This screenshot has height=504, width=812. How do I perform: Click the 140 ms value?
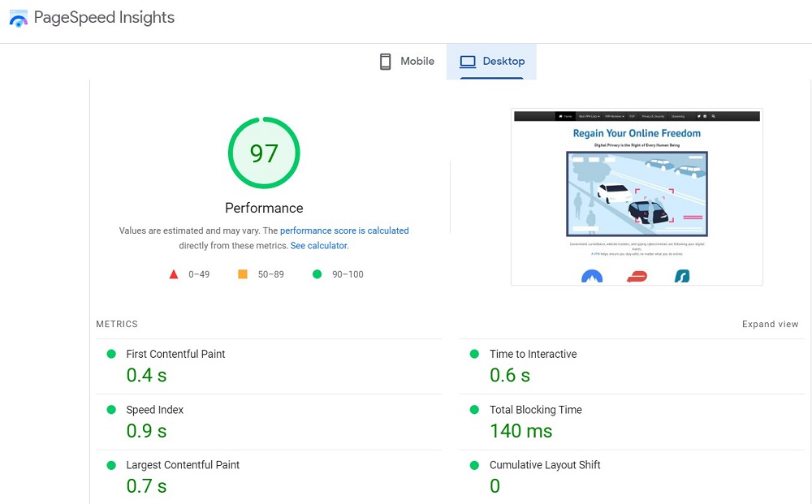click(521, 430)
